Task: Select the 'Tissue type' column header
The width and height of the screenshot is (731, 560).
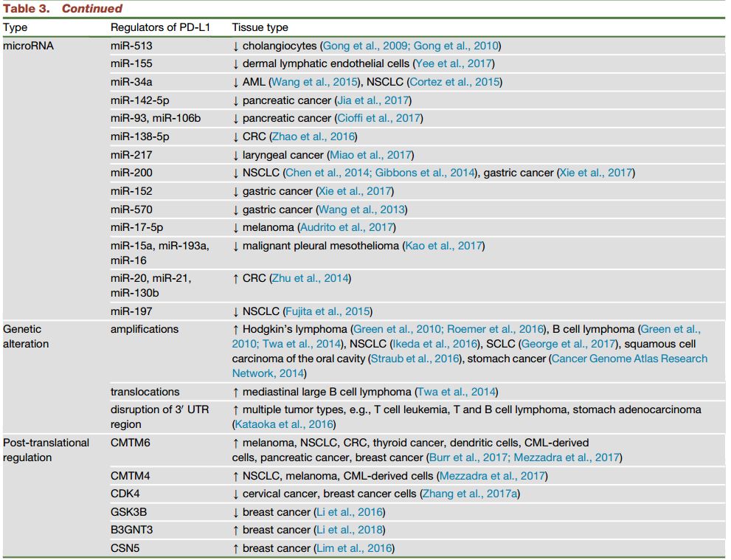Action: click(260, 27)
